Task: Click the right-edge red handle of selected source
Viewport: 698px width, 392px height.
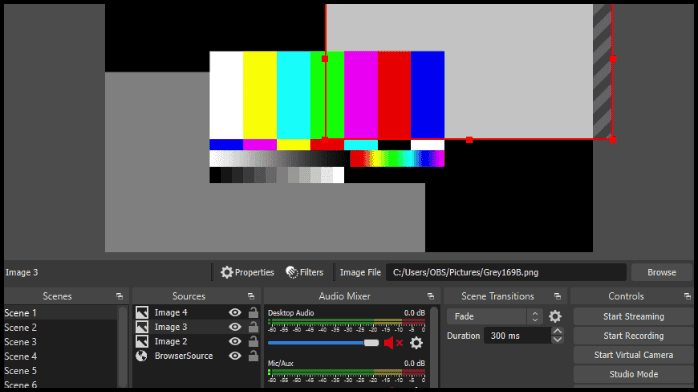Action: [613, 59]
